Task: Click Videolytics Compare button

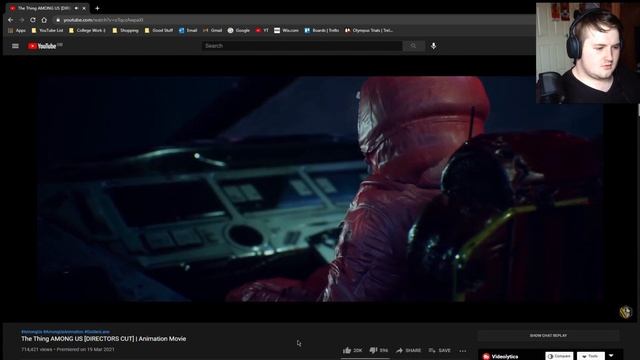Action: 559,356
